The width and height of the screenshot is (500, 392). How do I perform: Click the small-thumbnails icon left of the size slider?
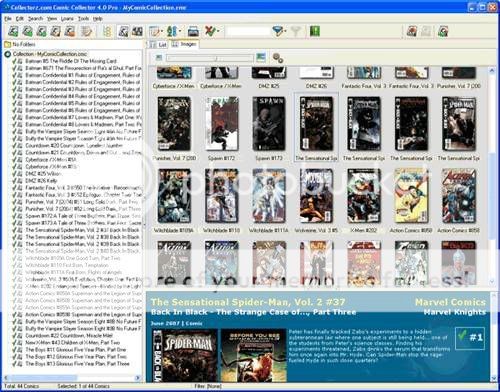pos(159,58)
